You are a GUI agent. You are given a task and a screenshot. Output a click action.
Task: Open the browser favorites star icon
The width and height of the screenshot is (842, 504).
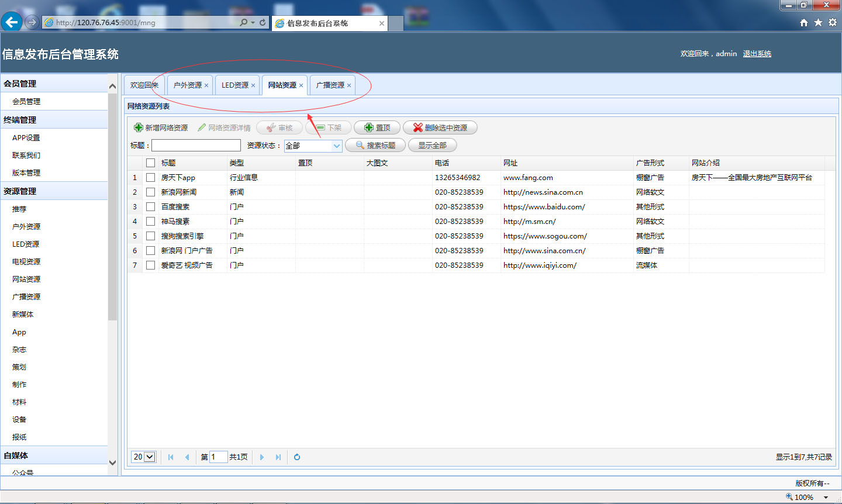coord(818,22)
